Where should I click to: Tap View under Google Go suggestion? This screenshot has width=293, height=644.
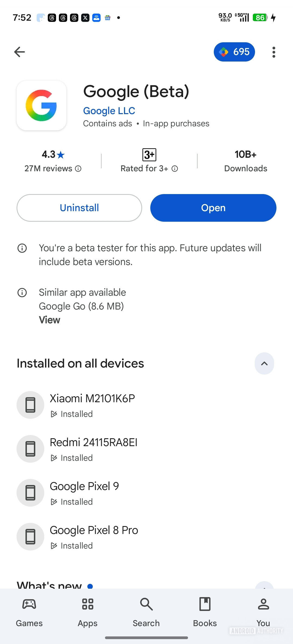[50, 320]
